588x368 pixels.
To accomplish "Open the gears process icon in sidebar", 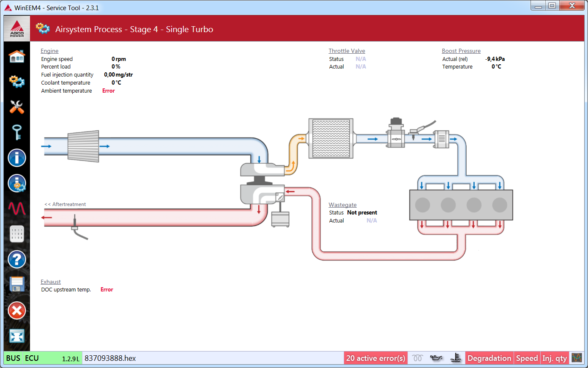I will [x=17, y=81].
